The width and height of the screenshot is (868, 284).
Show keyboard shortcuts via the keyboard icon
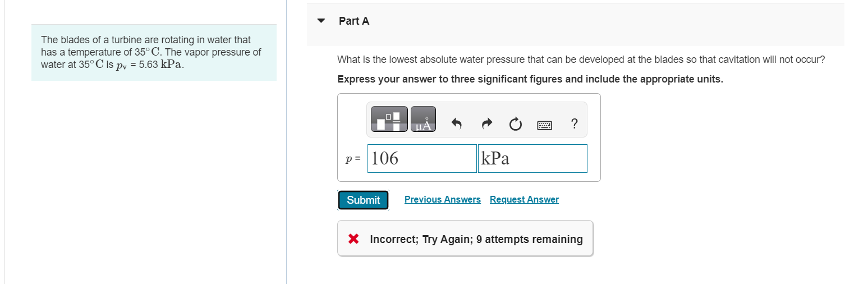click(544, 125)
